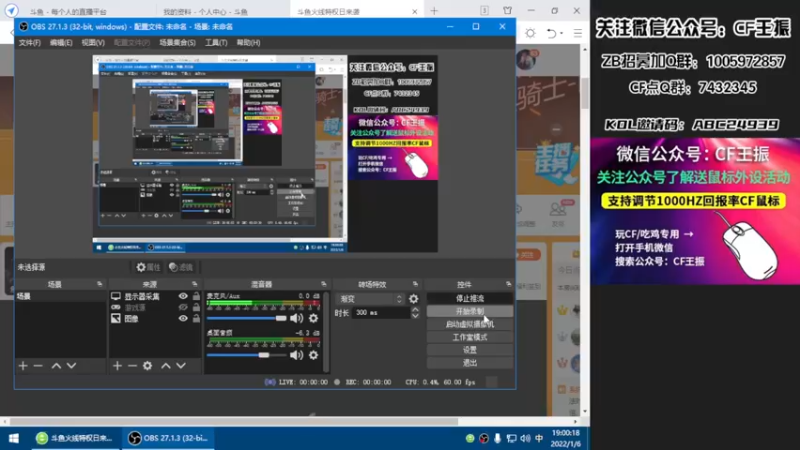The image size is (800, 450).
Task: Click 启动虚拟摄像机 button
Action: [470, 324]
